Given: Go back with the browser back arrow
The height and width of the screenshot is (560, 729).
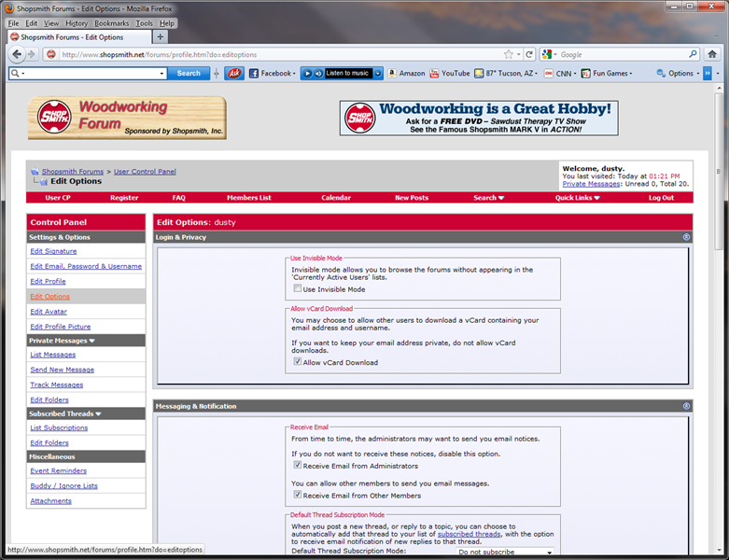Looking at the screenshot, I should (x=16, y=54).
